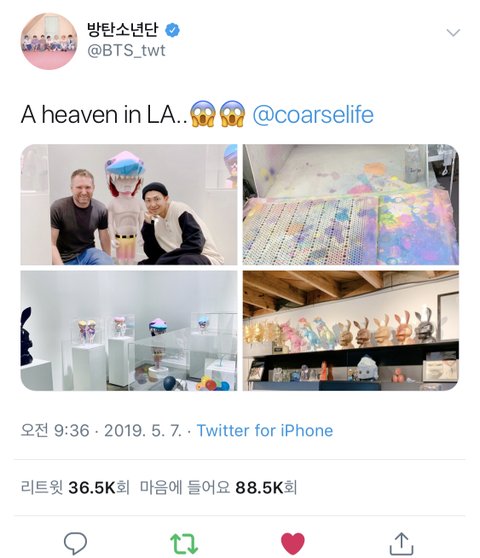
Task: View the pastel paint-splattered floor photo
Action: point(350,204)
